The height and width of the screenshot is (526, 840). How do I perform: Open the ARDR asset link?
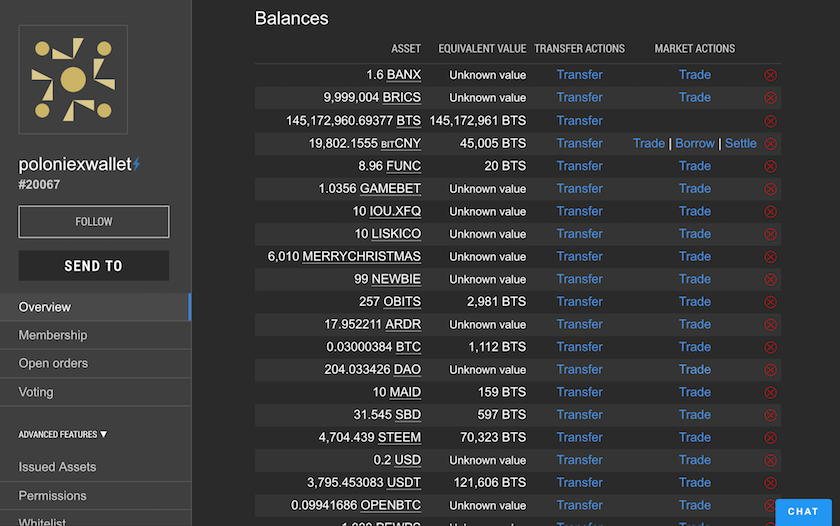point(403,325)
